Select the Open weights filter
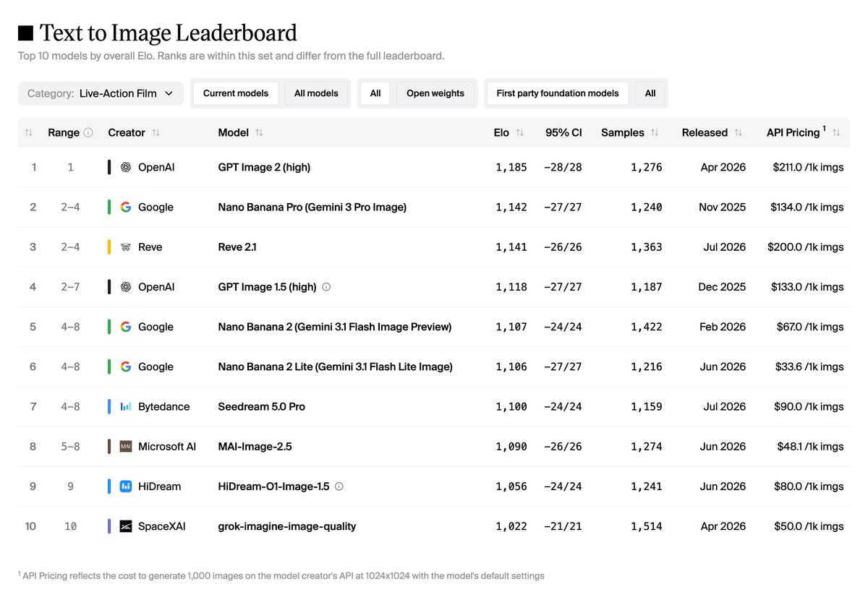Screen dimensions: 868x600 (435, 93)
